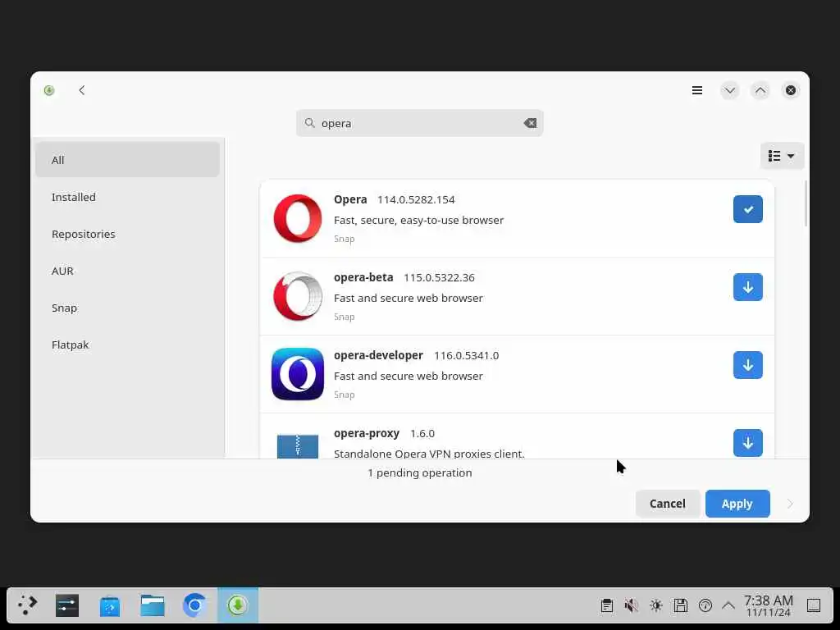The image size is (840, 630).
Task: Open the 'opera-proxy' package name
Action: click(x=367, y=433)
